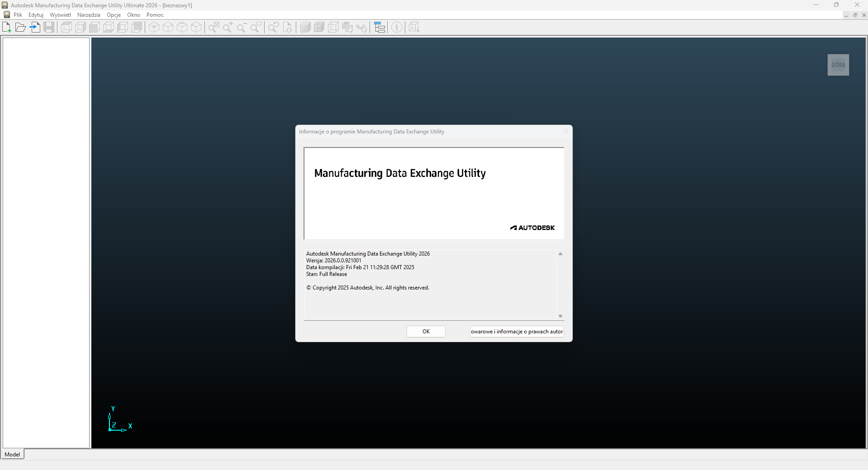This screenshot has height=470, width=868.
Task: Click the Save floppy disk icon
Action: (x=49, y=28)
